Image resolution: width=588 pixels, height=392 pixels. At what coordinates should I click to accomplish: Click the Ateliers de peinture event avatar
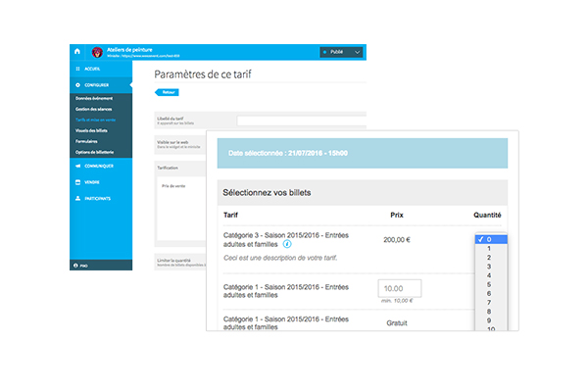[x=97, y=52]
